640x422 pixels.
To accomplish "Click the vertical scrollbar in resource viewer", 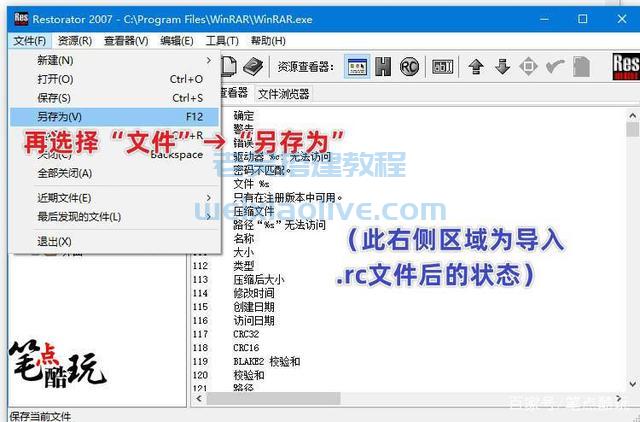I will pyautogui.click(x=632, y=250).
